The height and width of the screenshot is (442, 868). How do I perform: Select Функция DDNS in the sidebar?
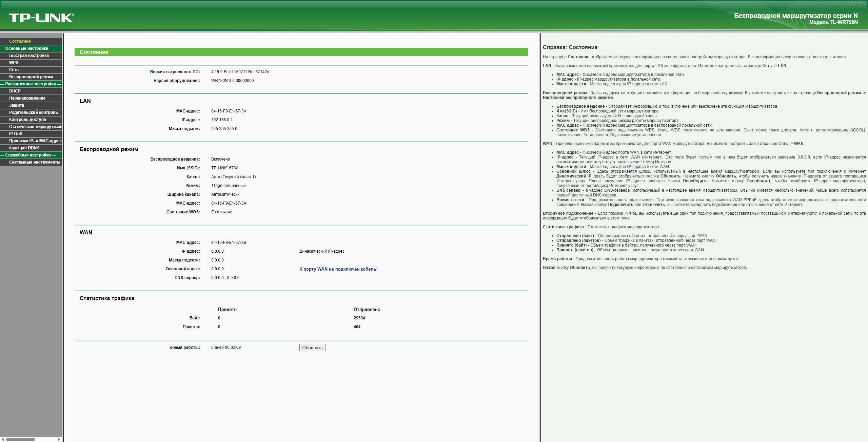pos(24,148)
